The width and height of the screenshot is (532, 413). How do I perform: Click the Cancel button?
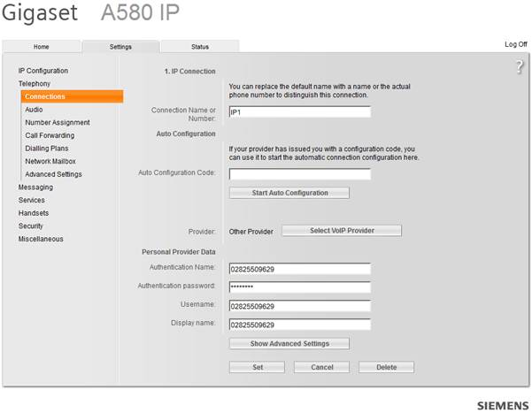(321, 367)
